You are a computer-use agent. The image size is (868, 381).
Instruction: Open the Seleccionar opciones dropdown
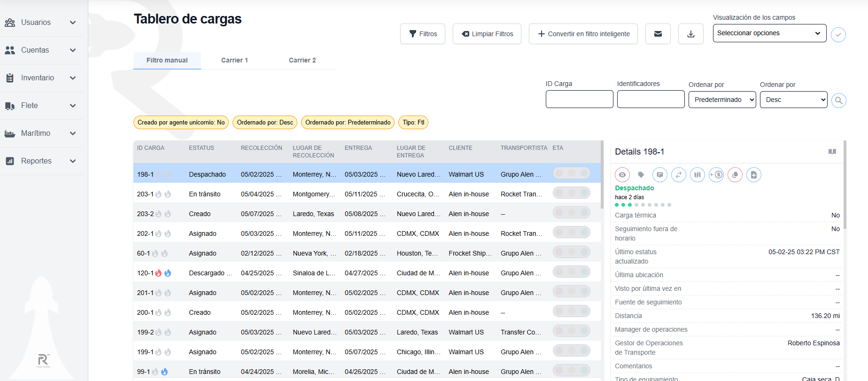click(769, 33)
